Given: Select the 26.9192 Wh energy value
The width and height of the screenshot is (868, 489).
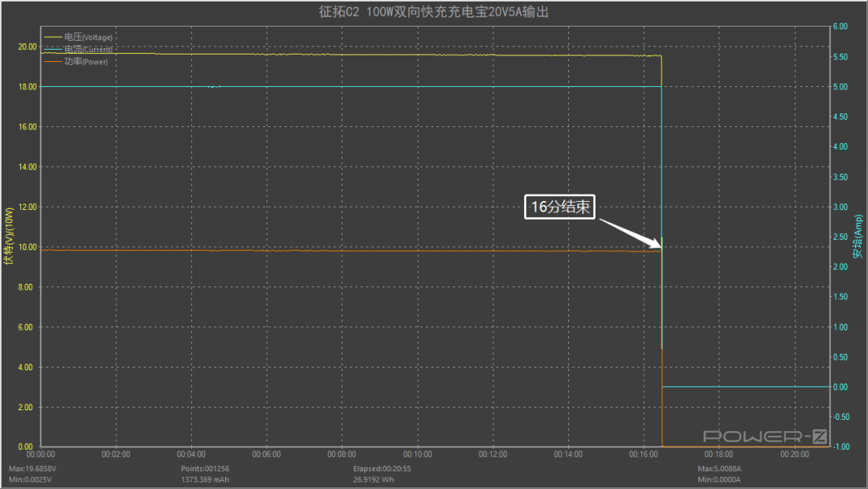Looking at the screenshot, I should click(374, 479).
